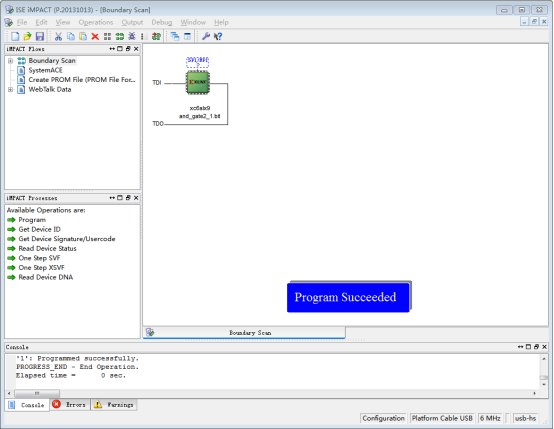The image size is (554, 429).
Task: Select the Xilinx xc6slx9 chip in chain
Action: (x=198, y=83)
